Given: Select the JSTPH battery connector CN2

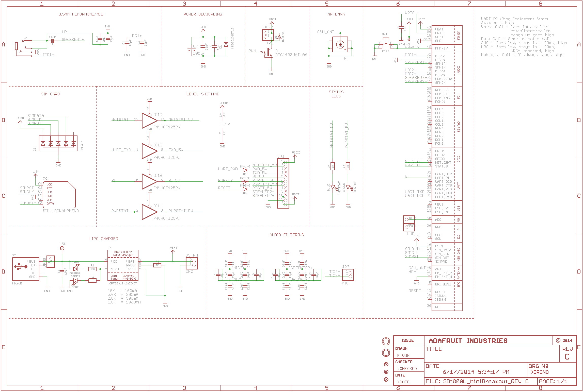Looking at the screenshot, I should pos(192,263).
